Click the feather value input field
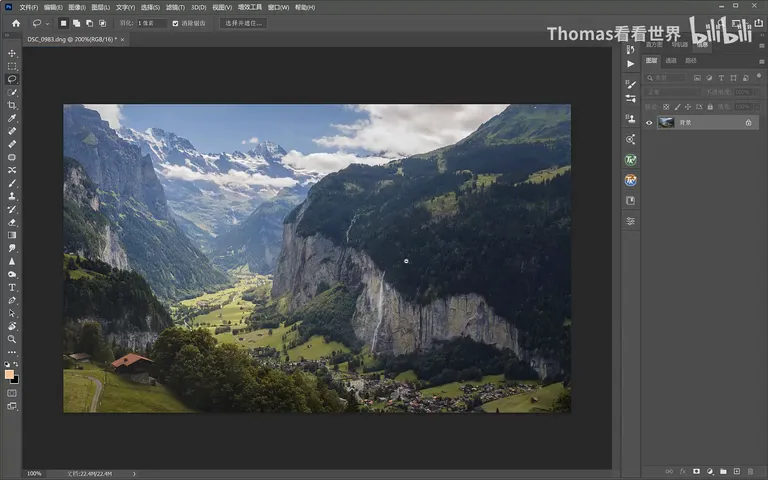Screen dimensions: 768x480 (x=152, y=23)
